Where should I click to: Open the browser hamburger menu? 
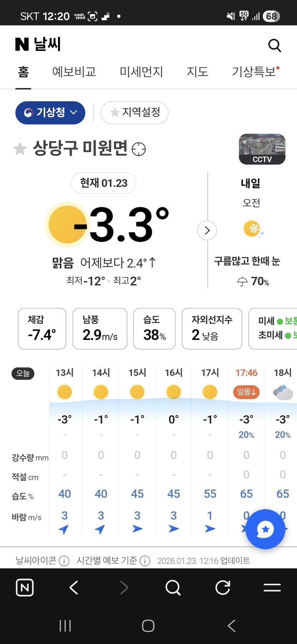pyautogui.click(x=272, y=588)
